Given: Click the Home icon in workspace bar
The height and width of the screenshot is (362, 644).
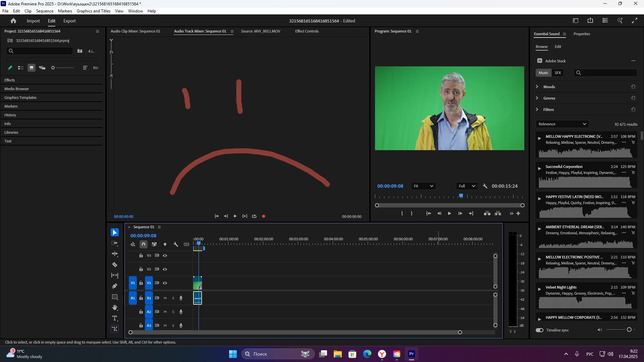Looking at the screenshot, I should 13,21.
